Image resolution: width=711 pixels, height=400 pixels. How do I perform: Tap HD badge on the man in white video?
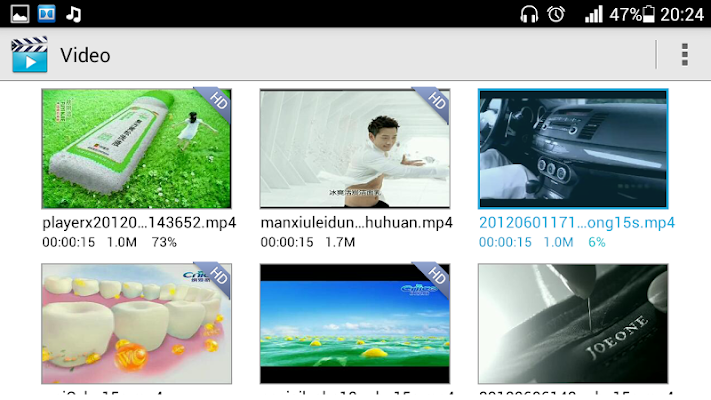click(435, 102)
